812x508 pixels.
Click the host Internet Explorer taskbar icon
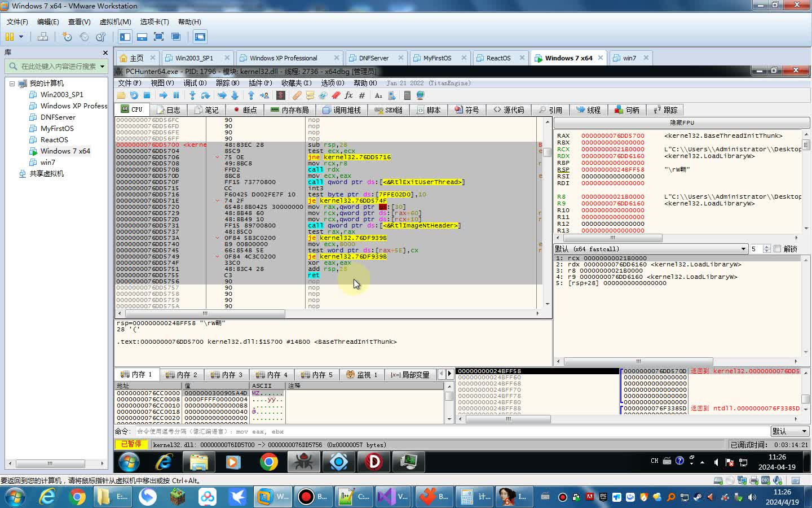pyautogui.click(x=47, y=497)
